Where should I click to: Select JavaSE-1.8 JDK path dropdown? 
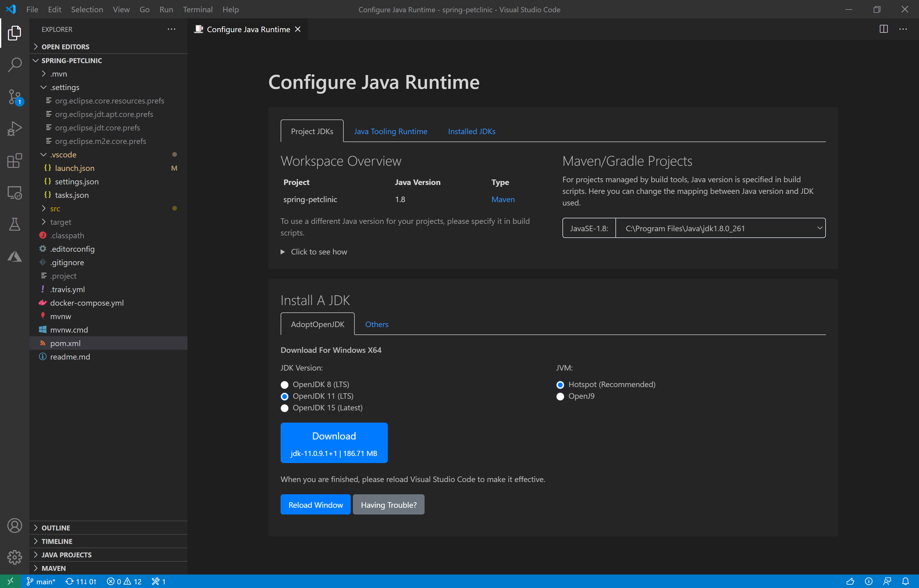[721, 228]
